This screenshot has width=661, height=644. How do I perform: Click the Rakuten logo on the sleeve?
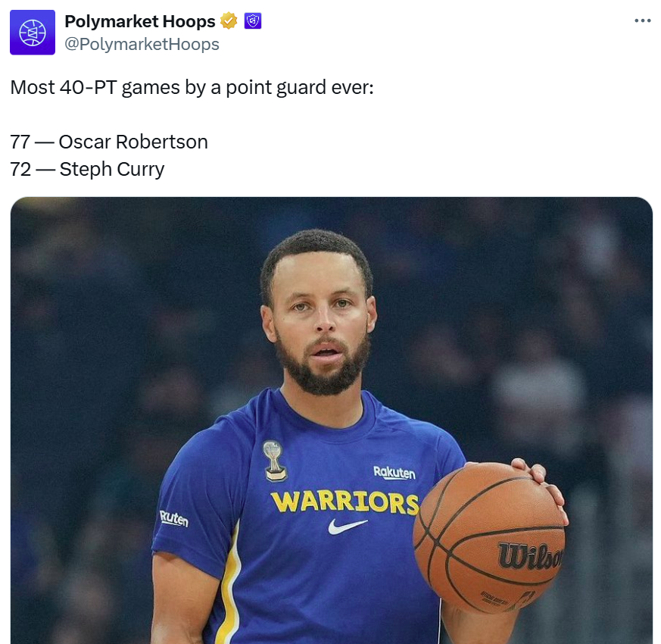(x=173, y=519)
